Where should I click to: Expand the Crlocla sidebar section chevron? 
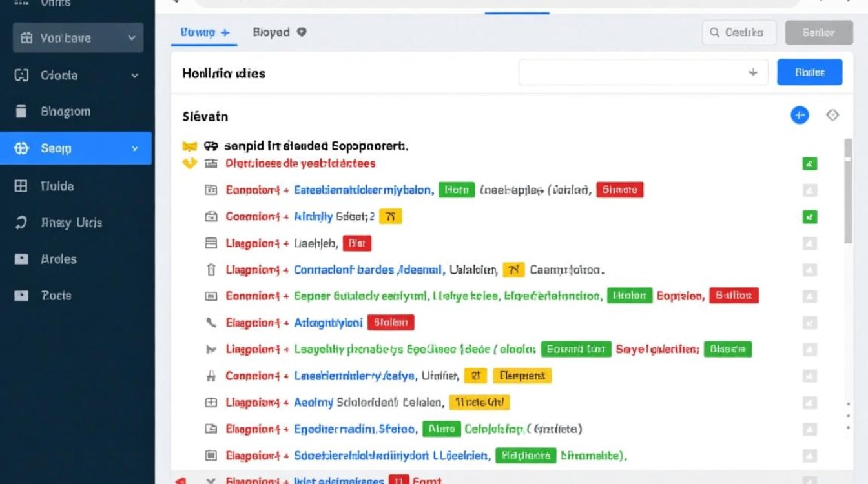coord(134,76)
